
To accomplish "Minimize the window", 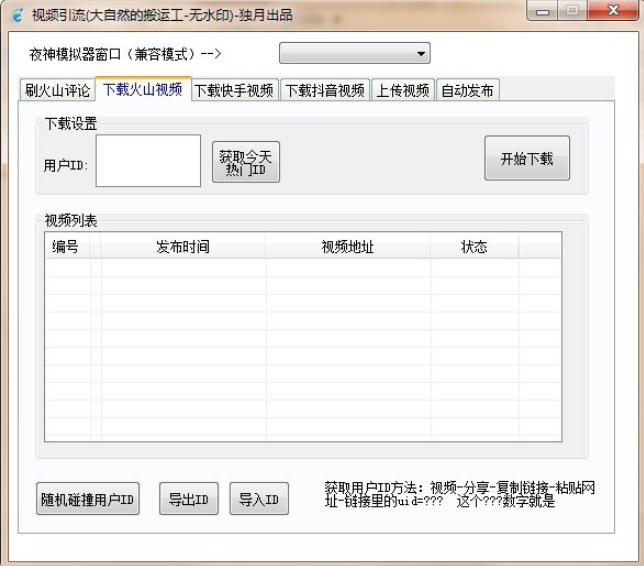I will pyautogui.click(x=542, y=11).
